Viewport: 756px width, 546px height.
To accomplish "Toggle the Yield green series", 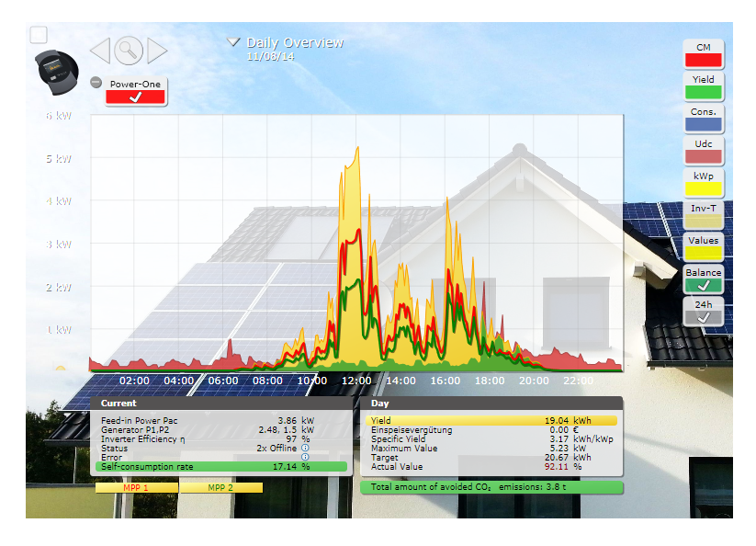I will 704,86.
